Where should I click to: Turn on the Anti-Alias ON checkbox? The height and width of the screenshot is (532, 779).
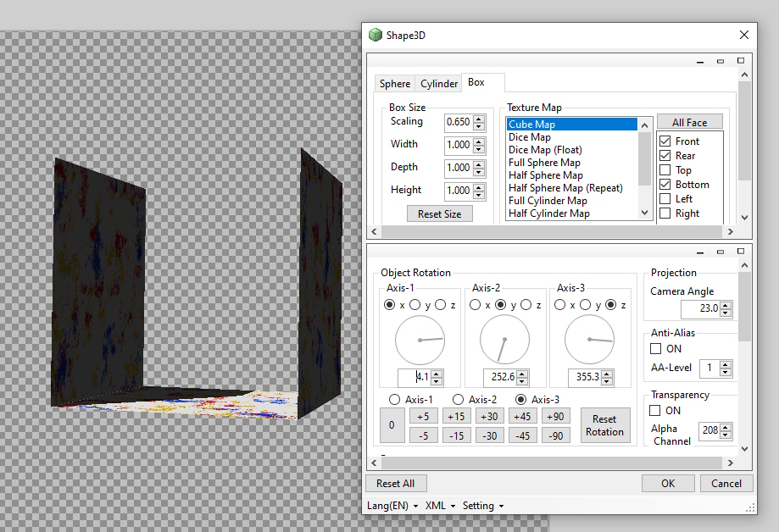[656, 349]
